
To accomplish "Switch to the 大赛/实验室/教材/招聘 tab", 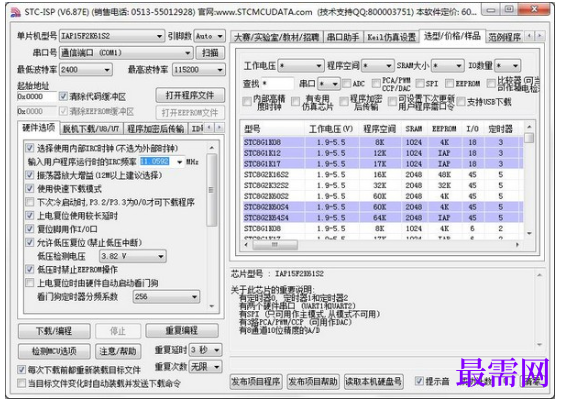I will point(276,37).
